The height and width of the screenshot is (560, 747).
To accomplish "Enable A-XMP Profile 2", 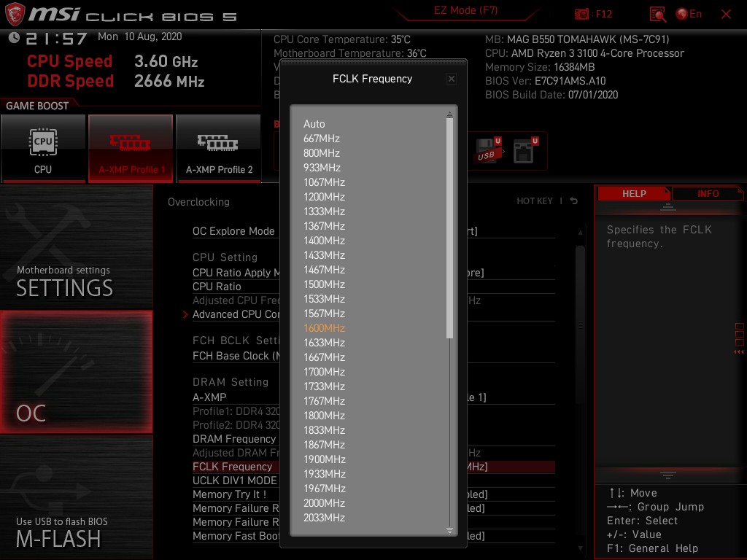I will click(219, 149).
